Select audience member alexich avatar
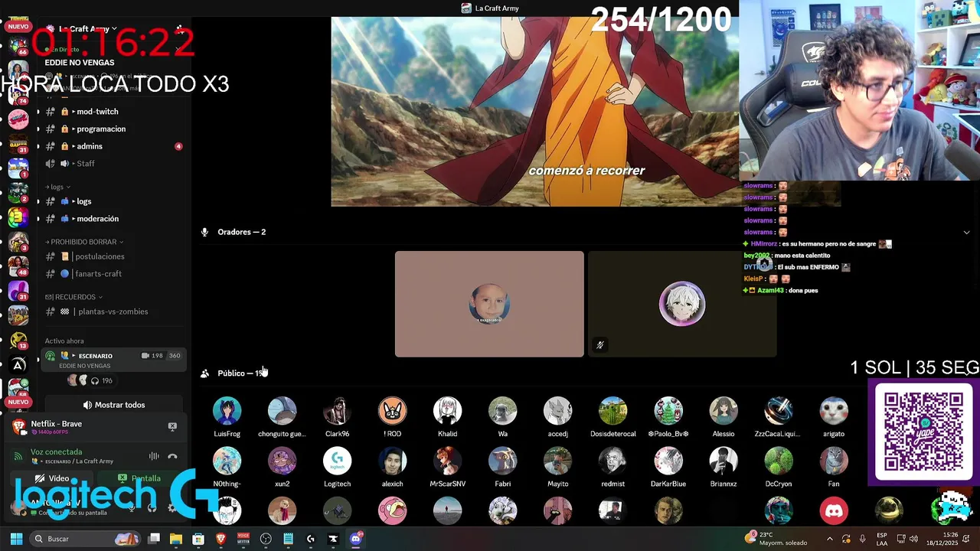Screen dimensions: 980x551 pyautogui.click(x=392, y=461)
